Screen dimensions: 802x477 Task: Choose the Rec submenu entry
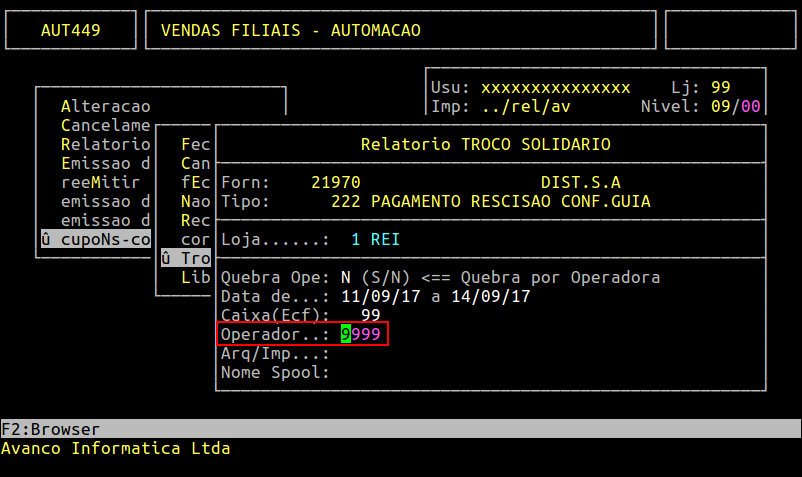pyautogui.click(x=195, y=220)
